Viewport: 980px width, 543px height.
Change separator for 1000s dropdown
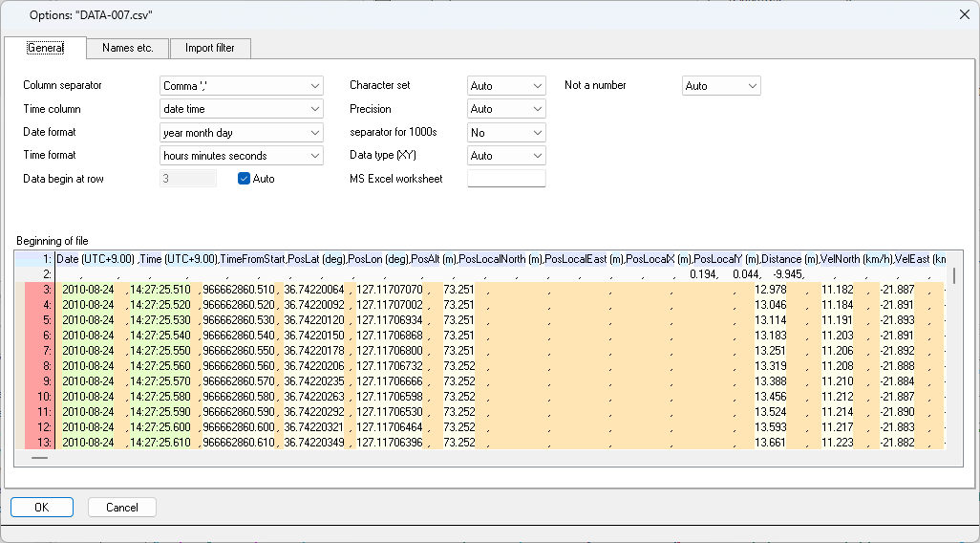[505, 133]
